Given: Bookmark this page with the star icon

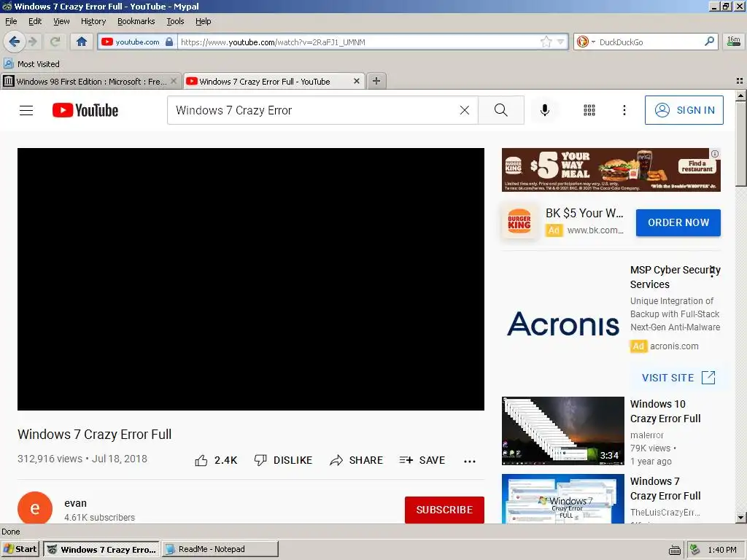Looking at the screenshot, I should pyautogui.click(x=546, y=42).
